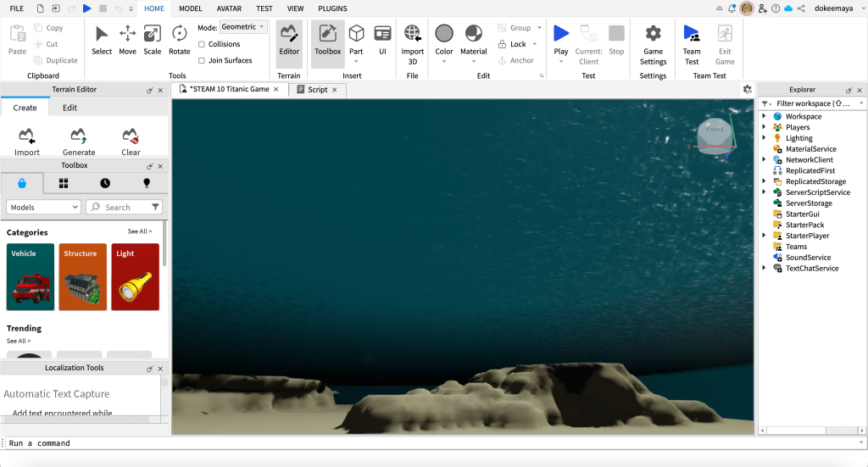Open the Color picker in Edit group
Viewport: 868px width, 467px height.
(x=444, y=39)
